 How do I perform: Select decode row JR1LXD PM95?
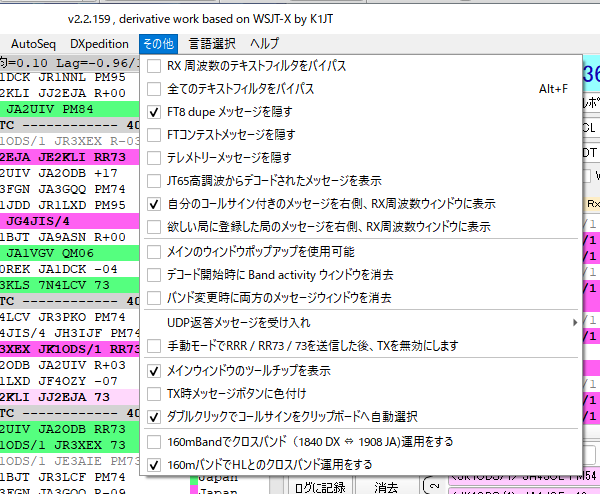point(70,205)
